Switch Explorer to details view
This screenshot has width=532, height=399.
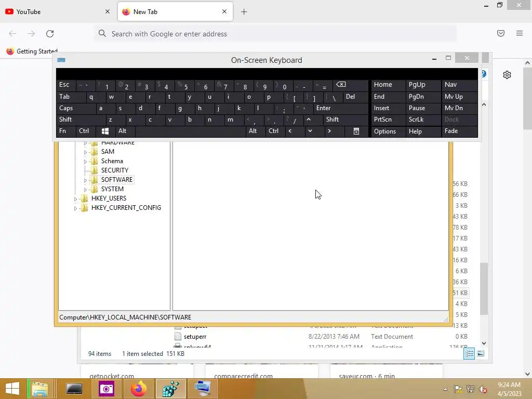[470, 354]
